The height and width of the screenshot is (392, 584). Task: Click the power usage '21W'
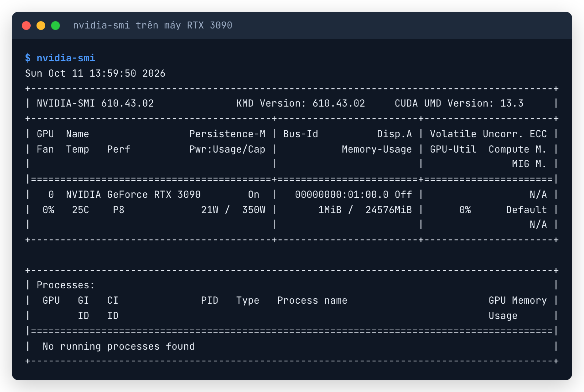coord(210,210)
